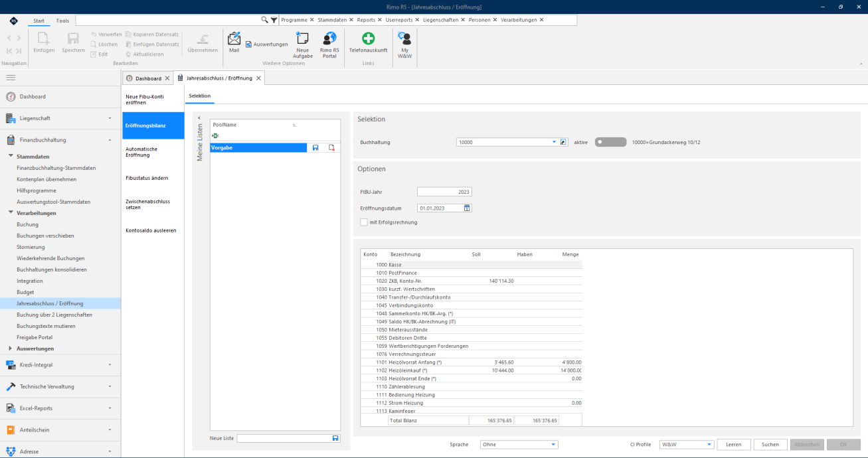This screenshot has width=868, height=458.
Task: Click the Excel export icon under PoolName
Action: 215,135
